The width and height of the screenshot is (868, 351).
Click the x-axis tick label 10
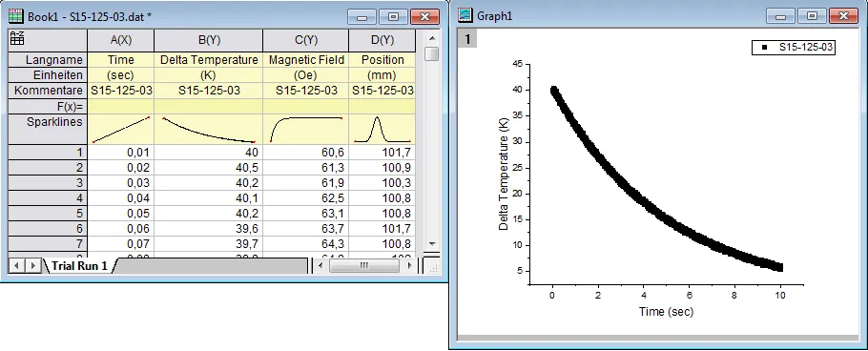[780, 297]
